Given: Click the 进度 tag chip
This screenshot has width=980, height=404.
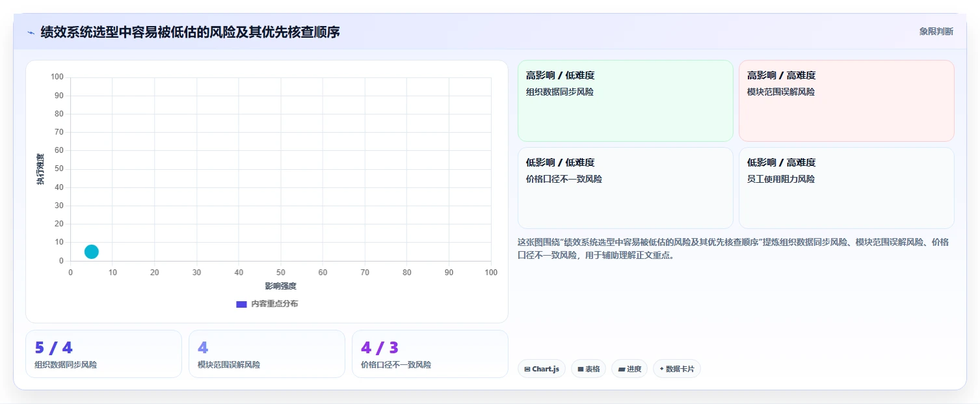Looking at the screenshot, I should [x=629, y=369].
